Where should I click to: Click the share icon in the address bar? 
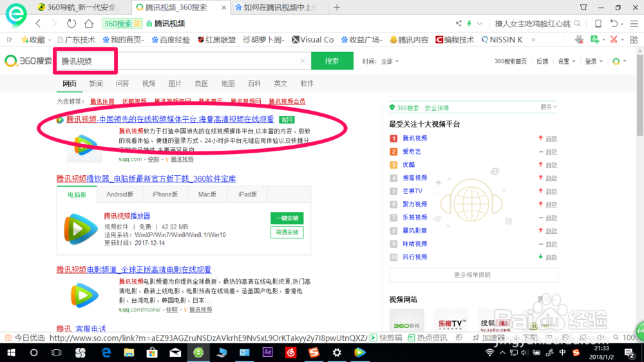pyautogui.click(x=459, y=23)
